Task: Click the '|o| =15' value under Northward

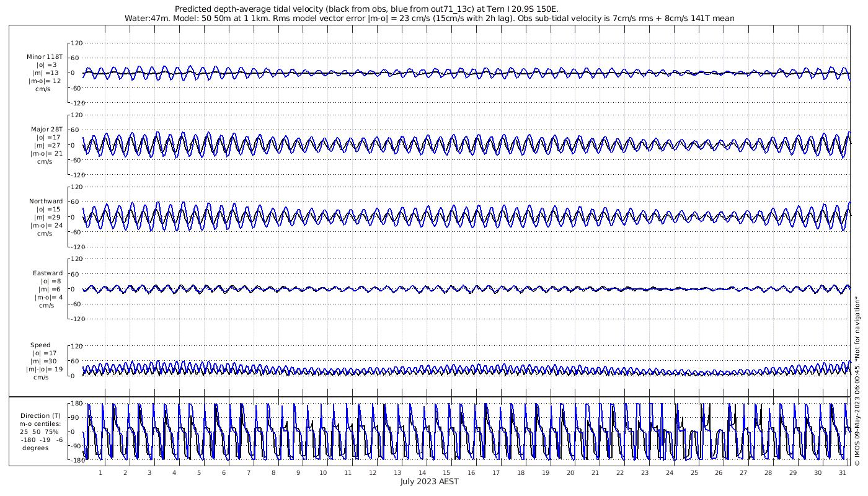Action: point(48,209)
